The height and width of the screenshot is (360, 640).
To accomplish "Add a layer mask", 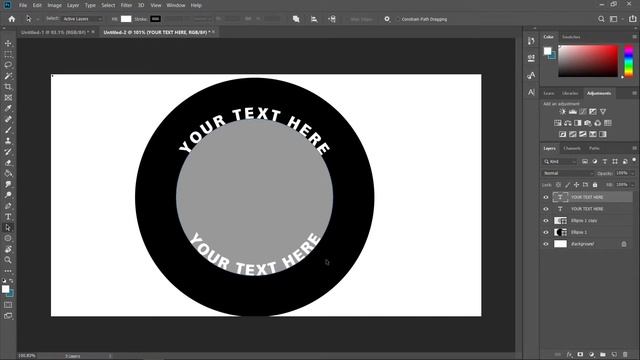I will pos(580,355).
